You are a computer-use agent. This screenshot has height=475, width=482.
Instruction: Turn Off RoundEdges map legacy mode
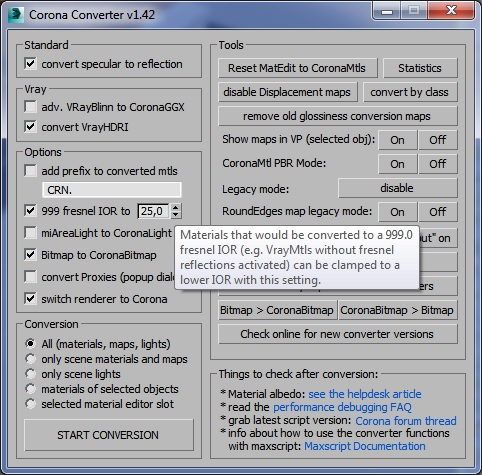tap(438, 212)
